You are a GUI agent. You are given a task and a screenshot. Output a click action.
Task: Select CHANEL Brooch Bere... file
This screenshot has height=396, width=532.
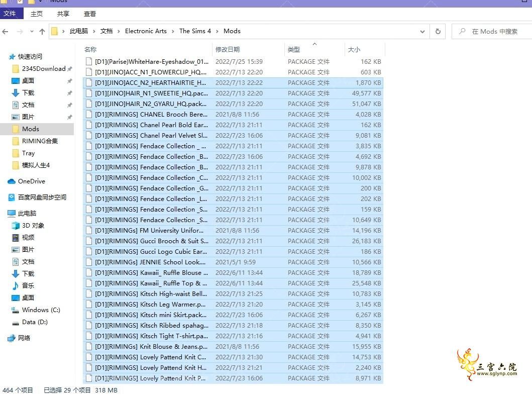pyautogui.click(x=233, y=115)
